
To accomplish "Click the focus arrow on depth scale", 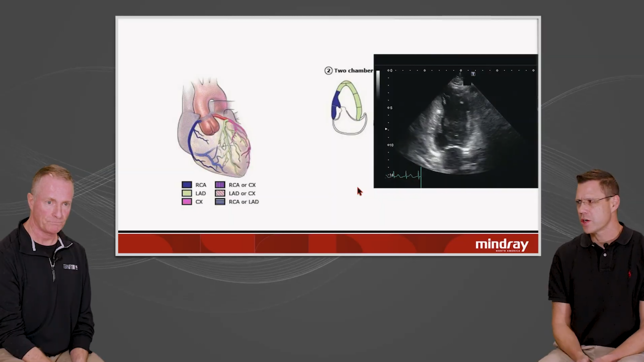I will (x=386, y=129).
